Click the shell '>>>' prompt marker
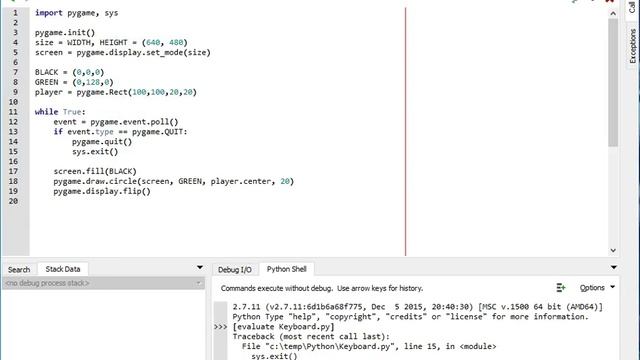The width and height of the screenshot is (640, 360). pyautogui.click(x=220, y=327)
